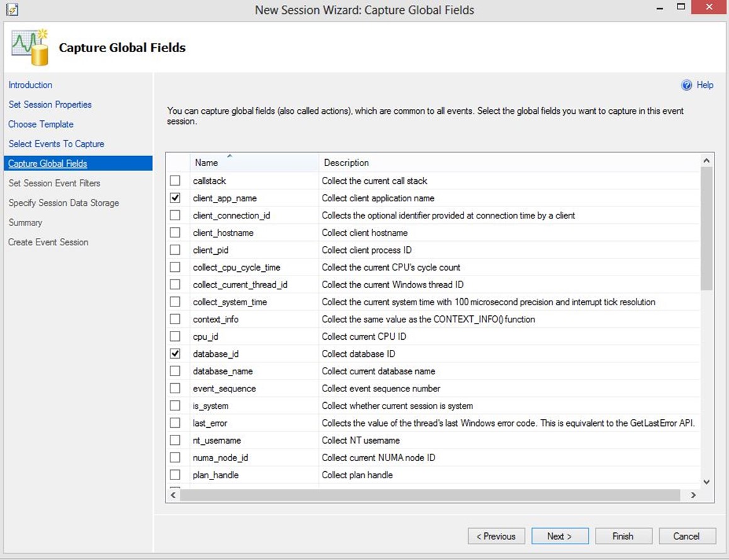
Task: Click the scroll down arrow of list
Action: [x=707, y=482]
